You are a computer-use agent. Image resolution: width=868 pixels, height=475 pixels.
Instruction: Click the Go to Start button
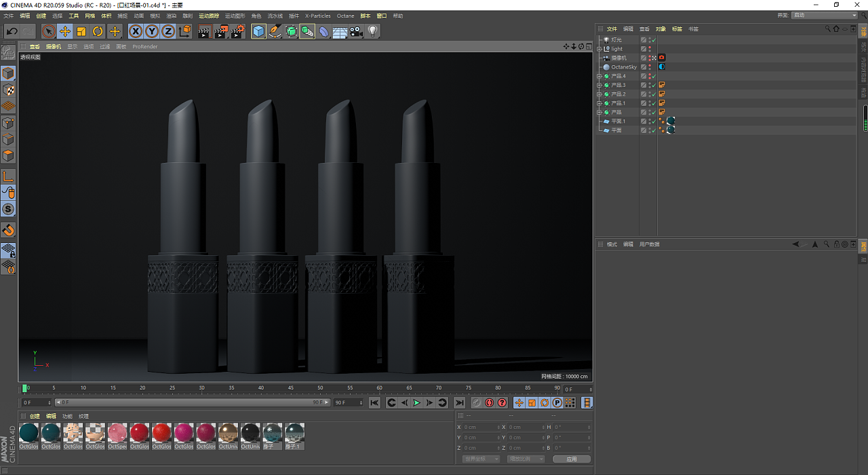tap(374, 403)
